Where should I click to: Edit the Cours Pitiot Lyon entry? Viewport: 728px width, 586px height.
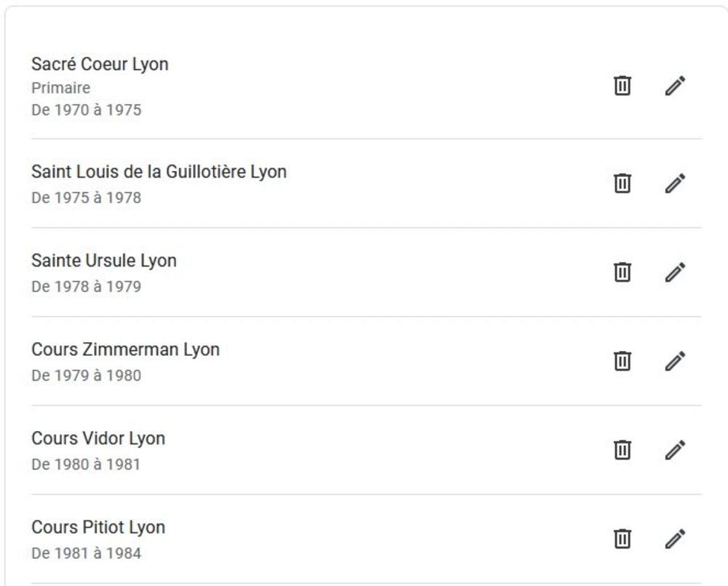tap(675, 539)
